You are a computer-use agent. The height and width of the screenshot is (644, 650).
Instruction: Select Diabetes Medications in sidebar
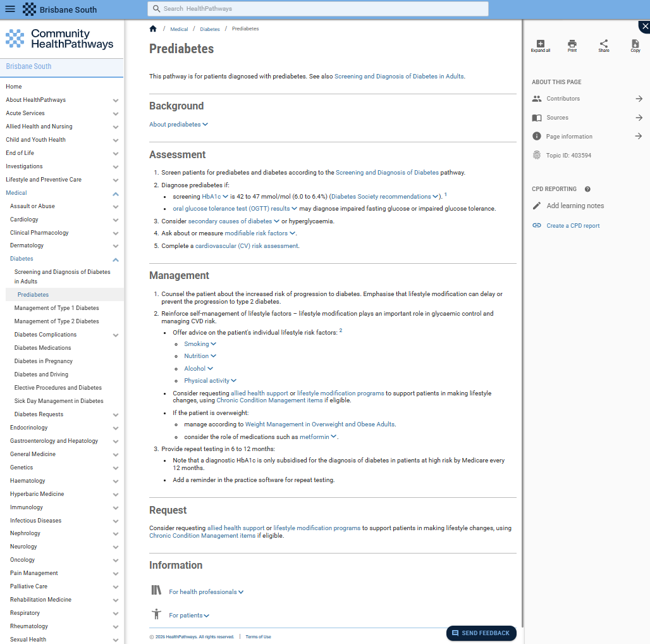[x=42, y=348]
